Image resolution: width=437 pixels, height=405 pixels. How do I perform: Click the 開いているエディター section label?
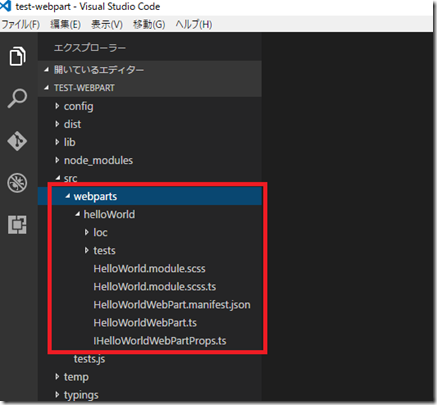point(99,70)
